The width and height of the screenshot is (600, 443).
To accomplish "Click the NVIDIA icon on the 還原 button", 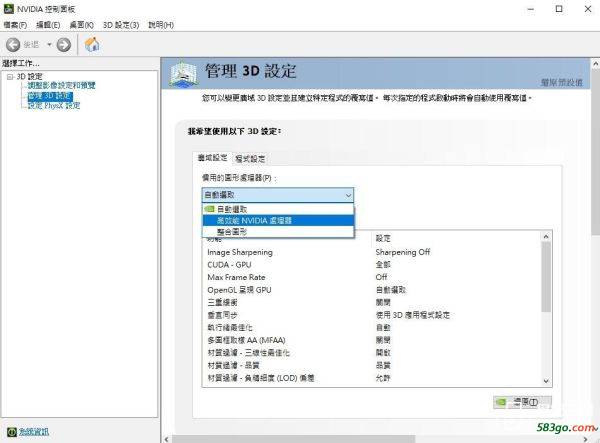I will [501, 402].
